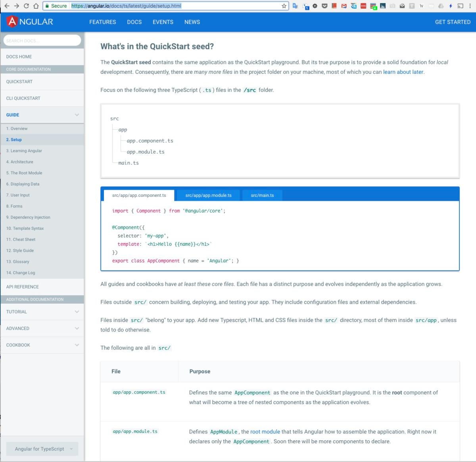Viewport: 476px width, 462px height.
Task: Collapse the GUIDE section chevron
Action: tap(77, 115)
